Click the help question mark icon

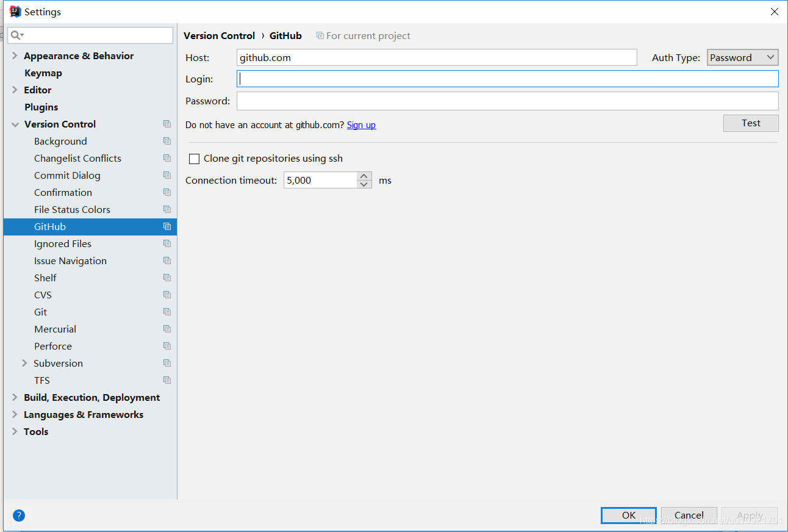(x=19, y=516)
